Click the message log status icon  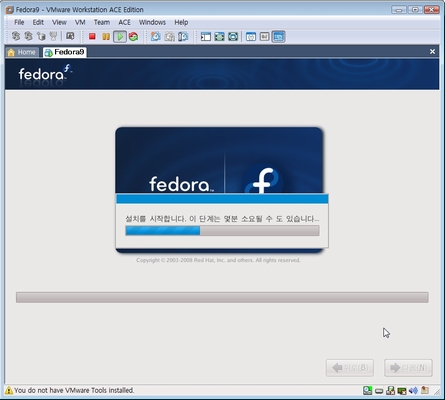click(x=425, y=390)
